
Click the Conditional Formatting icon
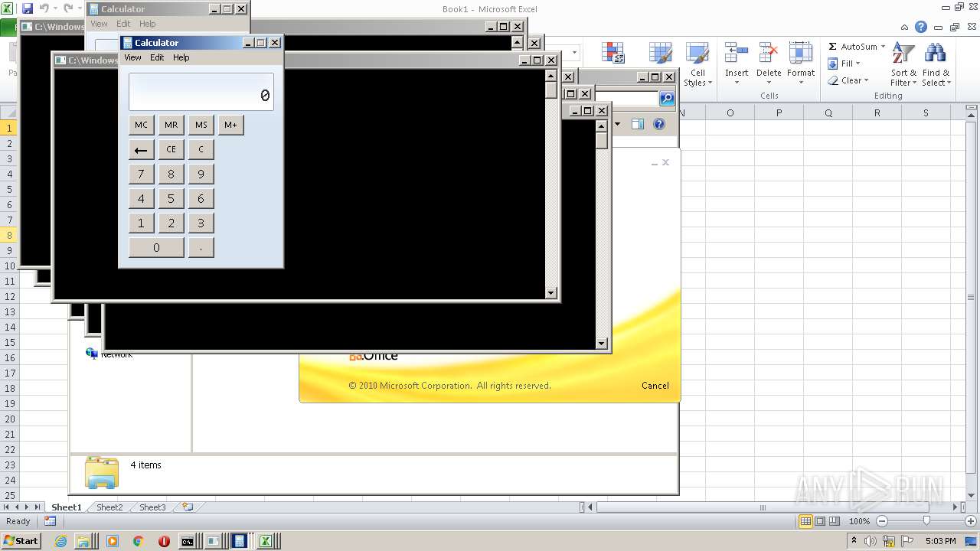pos(613,52)
